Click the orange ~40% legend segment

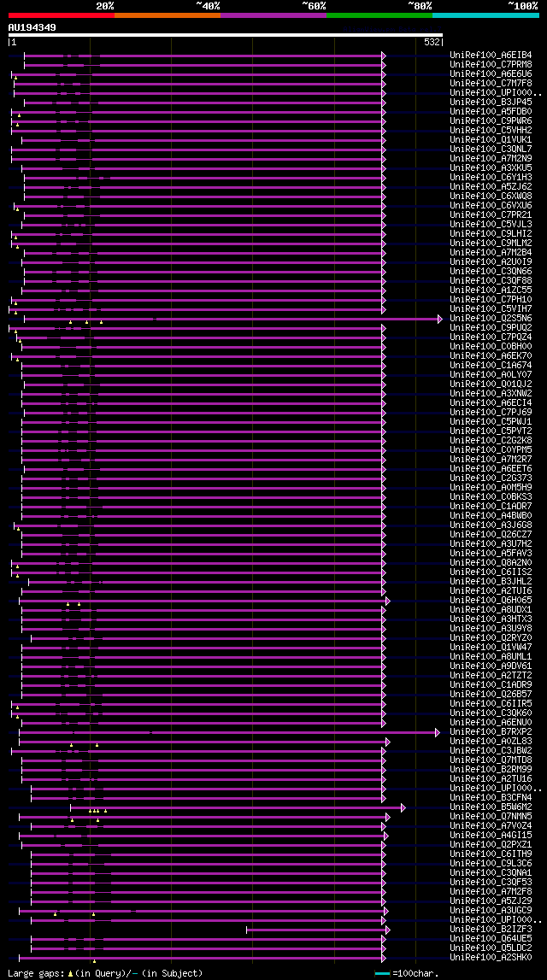click(168, 15)
